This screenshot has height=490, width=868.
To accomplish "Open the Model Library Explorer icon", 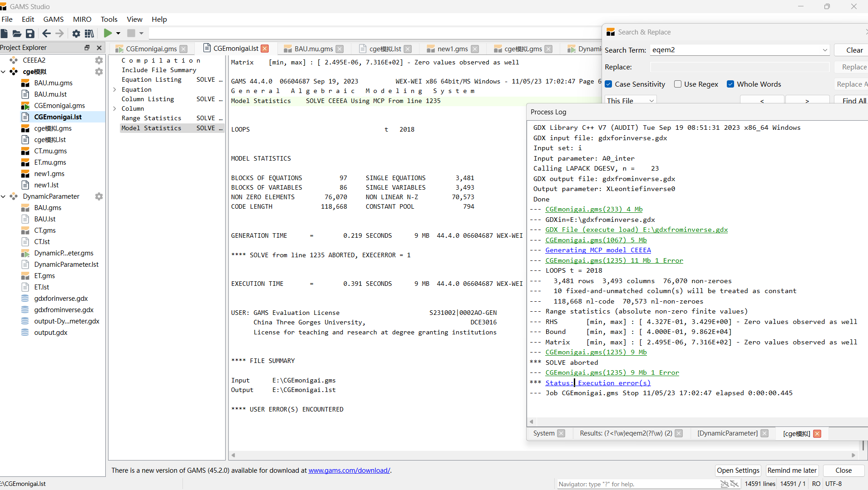I will tap(89, 33).
